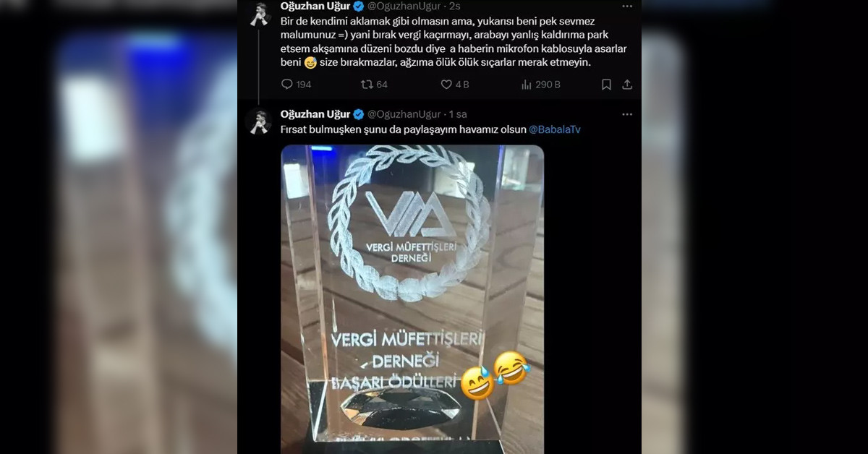View analytics showing 290 B views

(x=540, y=85)
